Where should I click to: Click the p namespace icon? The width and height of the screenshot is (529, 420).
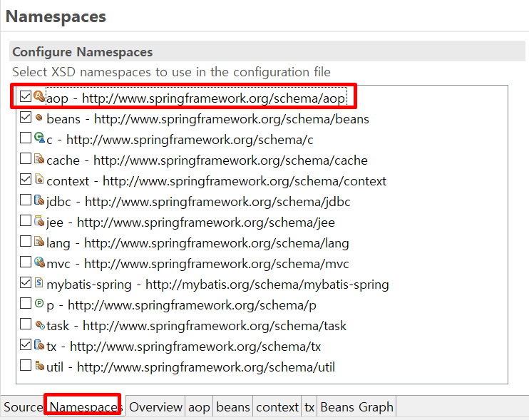(x=39, y=303)
